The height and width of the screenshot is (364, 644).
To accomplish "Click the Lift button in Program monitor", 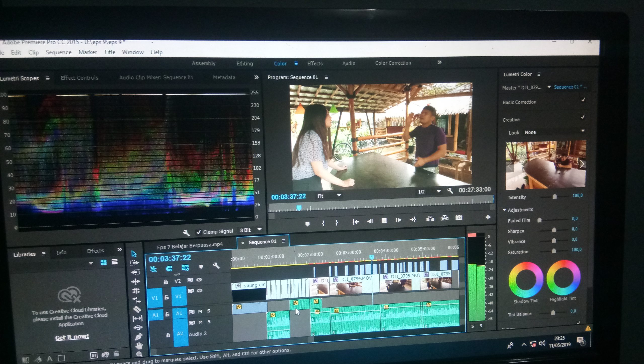I will pos(430,218).
